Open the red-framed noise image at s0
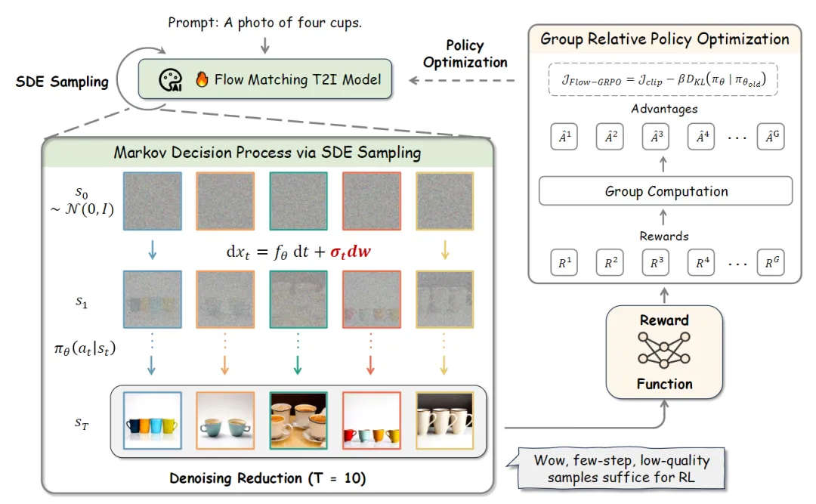 point(372,201)
